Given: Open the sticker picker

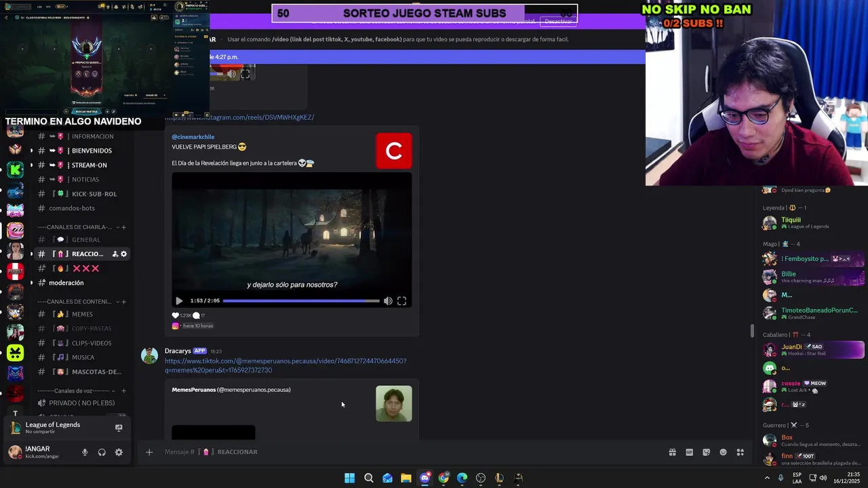Looking at the screenshot, I should tap(706, 452).
